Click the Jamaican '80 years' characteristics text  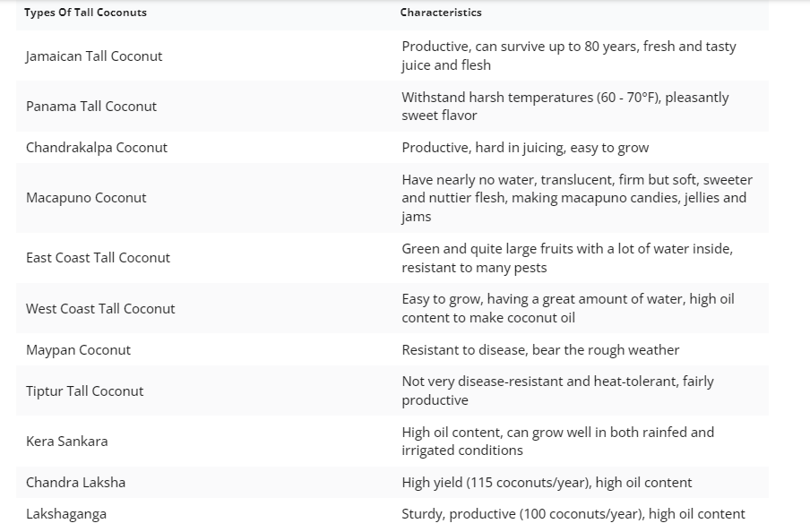click(x=569, y=56)
